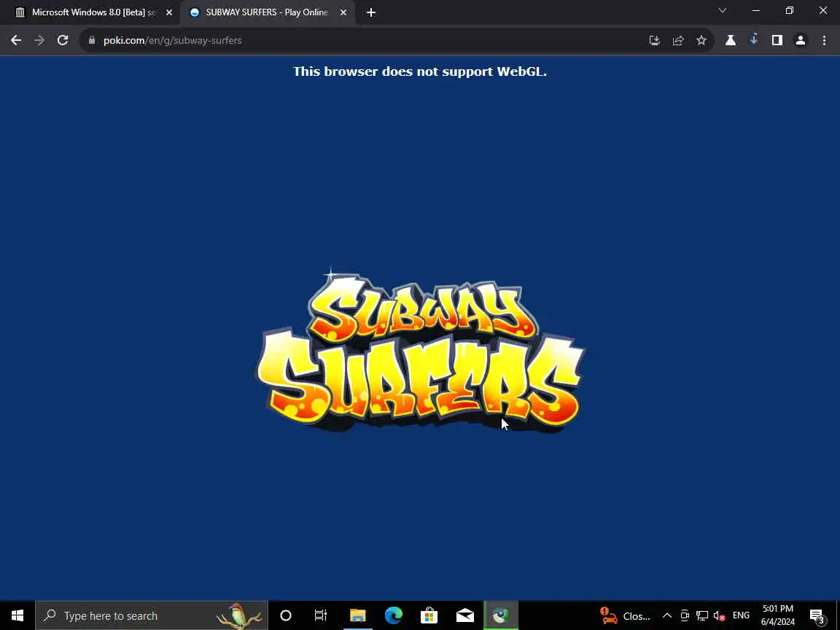This screenshot has width=840, height=630.
Task: Expand the tab search chevron
Action: [722, 10]
